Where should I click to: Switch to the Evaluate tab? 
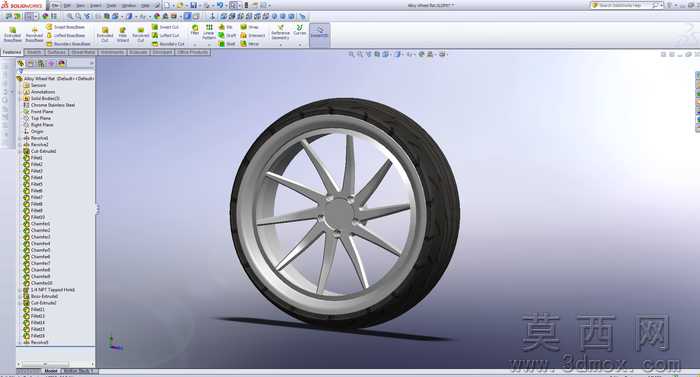point(138,52)
